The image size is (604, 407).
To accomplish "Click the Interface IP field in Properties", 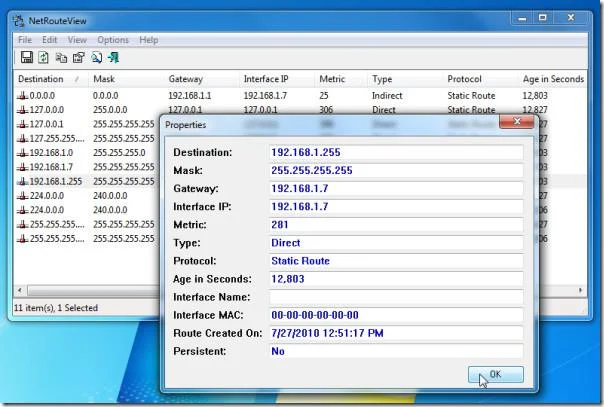I will pos(396,207).
